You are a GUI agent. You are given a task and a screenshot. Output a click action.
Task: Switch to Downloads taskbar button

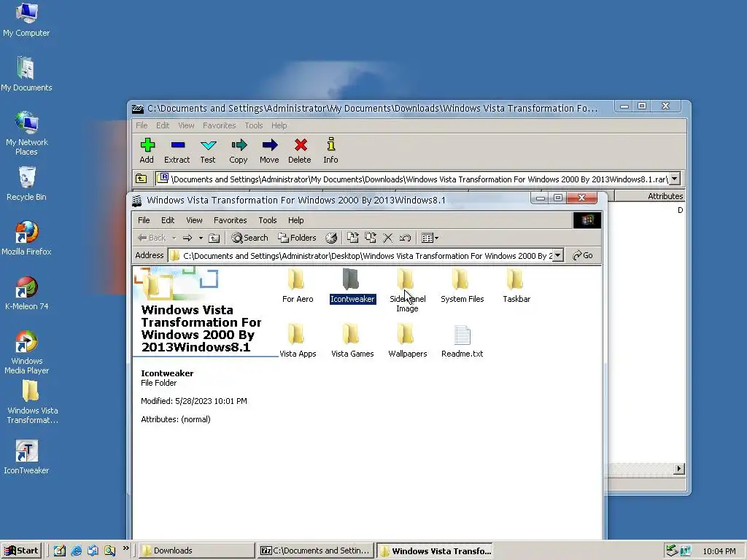click(196, 551)
